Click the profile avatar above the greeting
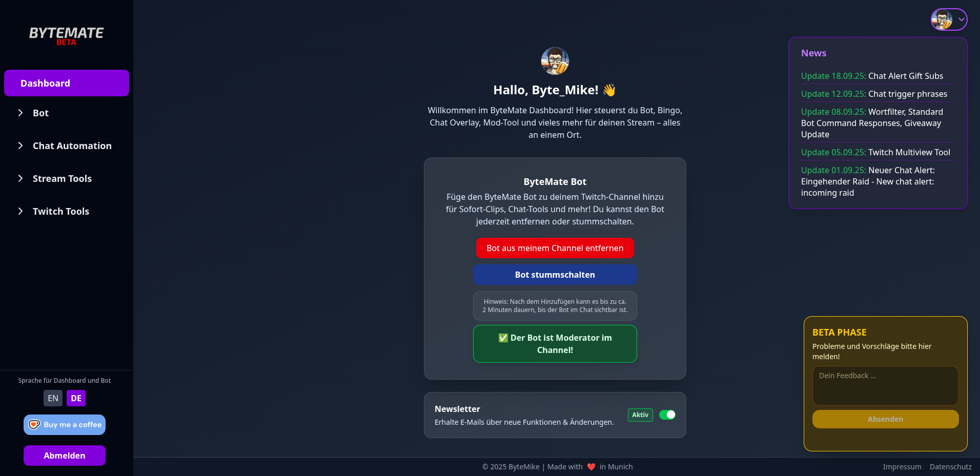980x476 pixels. pos(555,61)
